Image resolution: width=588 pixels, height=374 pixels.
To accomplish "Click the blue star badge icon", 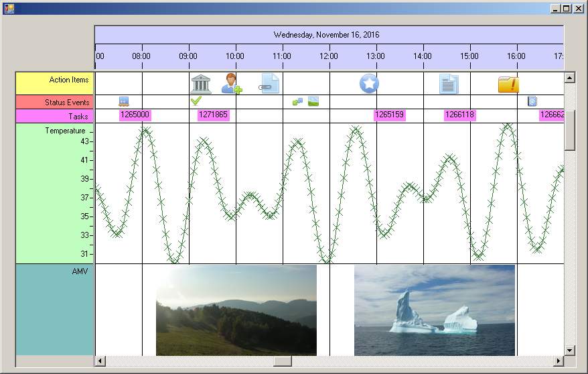I will point(369,84).
